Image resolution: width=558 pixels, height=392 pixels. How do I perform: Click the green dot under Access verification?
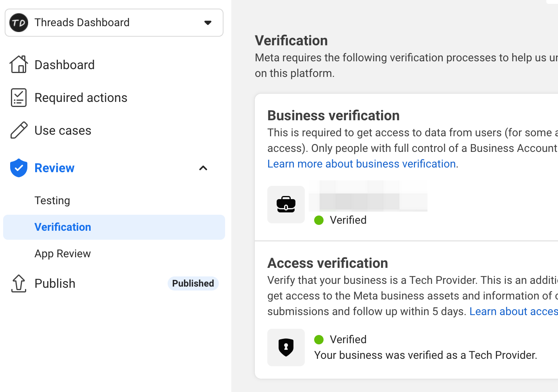(319, 340)
